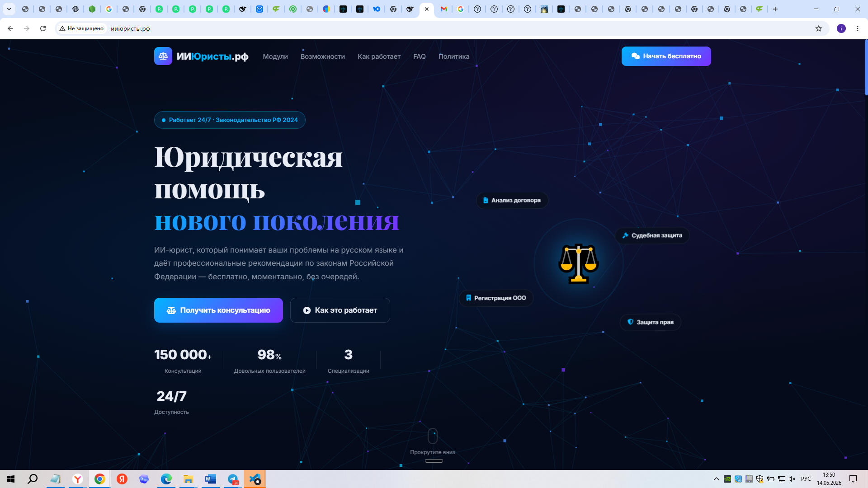The width and height of the screenshot is (868, 488).
Task: Click the Как это работает button
Action: click(340, 310)
